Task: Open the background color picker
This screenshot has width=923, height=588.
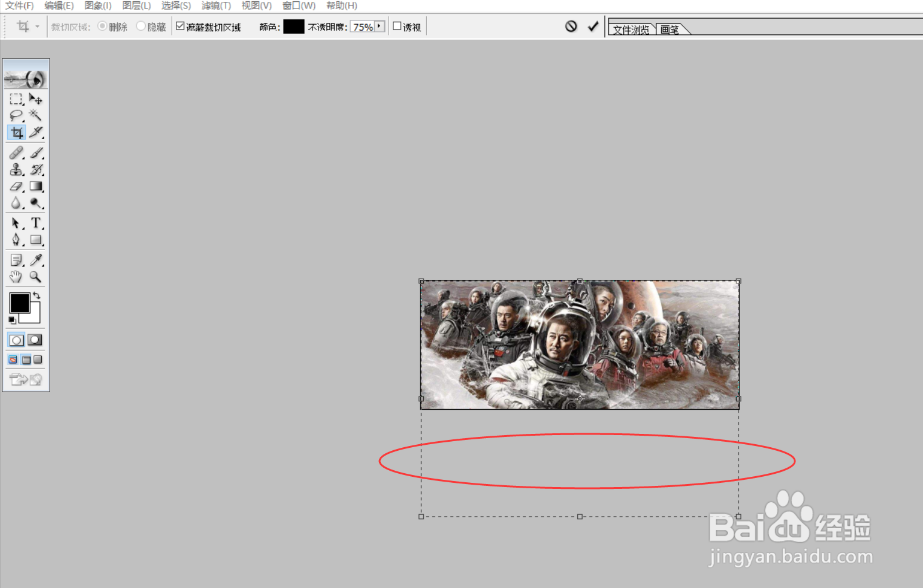Action: pyautogui.click(x=35, y=317)
